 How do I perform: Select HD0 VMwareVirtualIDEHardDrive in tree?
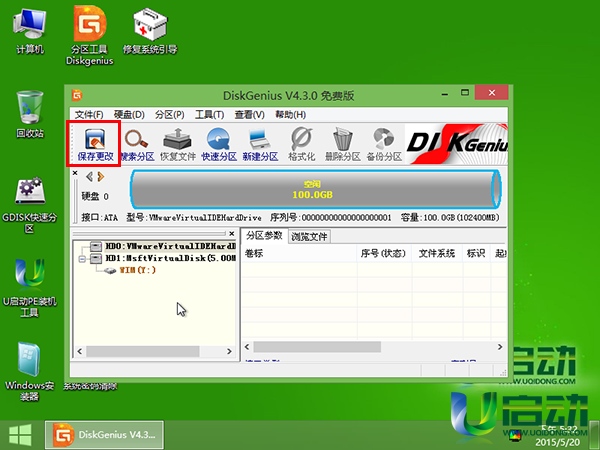tap(170, 246)
